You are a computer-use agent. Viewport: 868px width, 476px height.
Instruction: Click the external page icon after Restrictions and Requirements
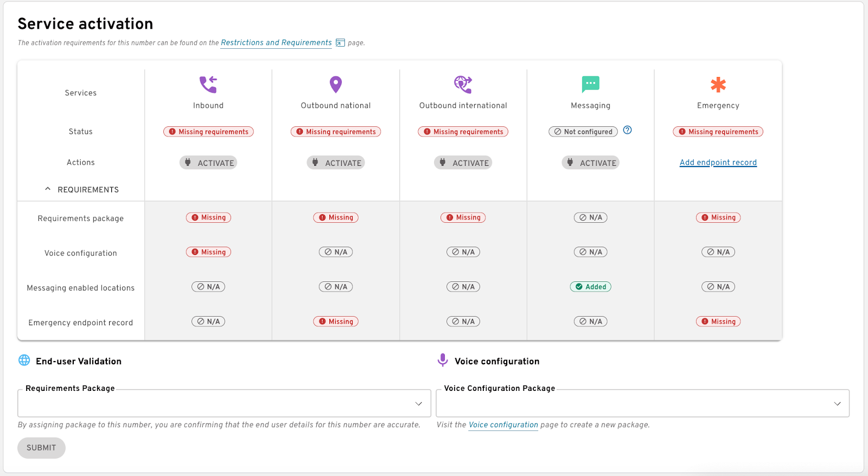tap(340, 43)
